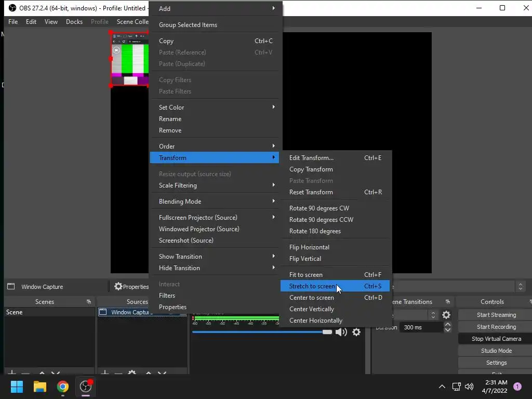Open the audio mixer gear settings
Screen dimensions: 532x399
click(356, 332)
